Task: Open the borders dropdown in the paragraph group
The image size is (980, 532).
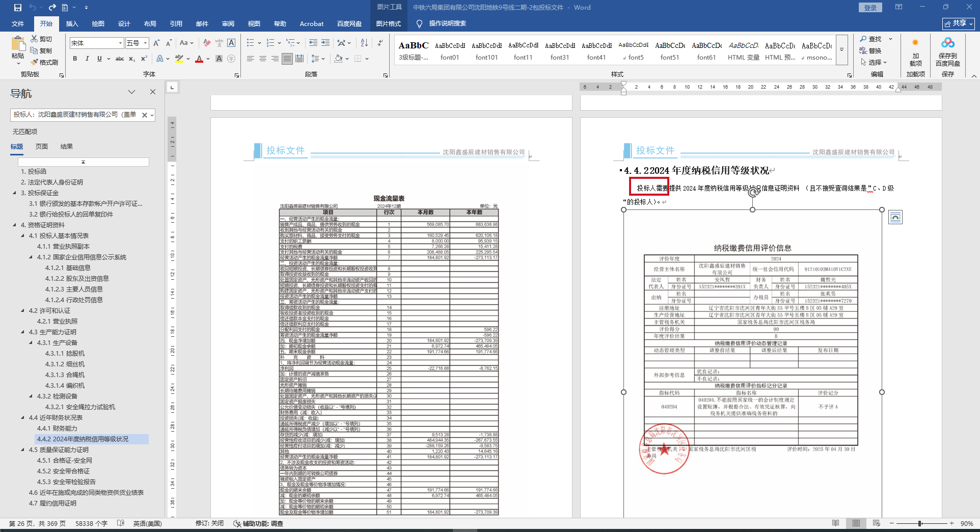Action: pos(367,59)
